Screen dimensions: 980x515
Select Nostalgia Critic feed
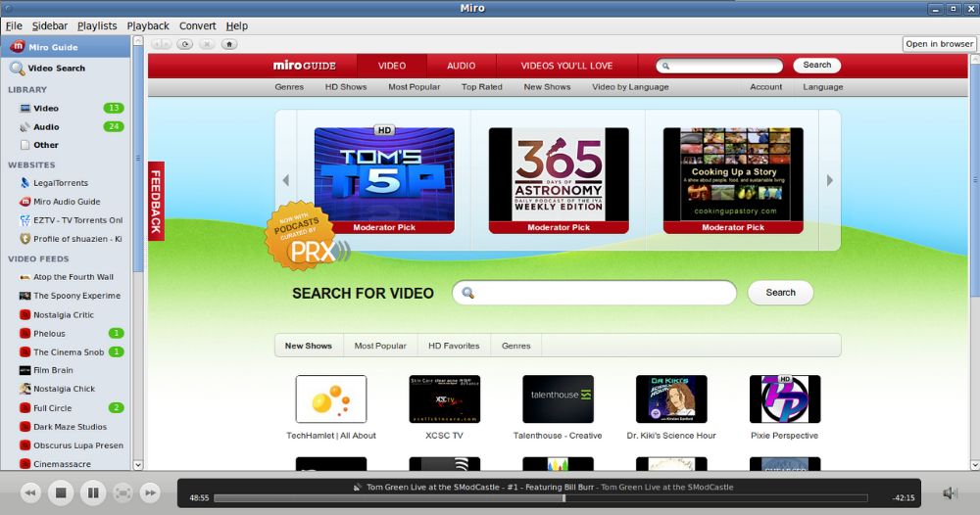coord(65,315)
